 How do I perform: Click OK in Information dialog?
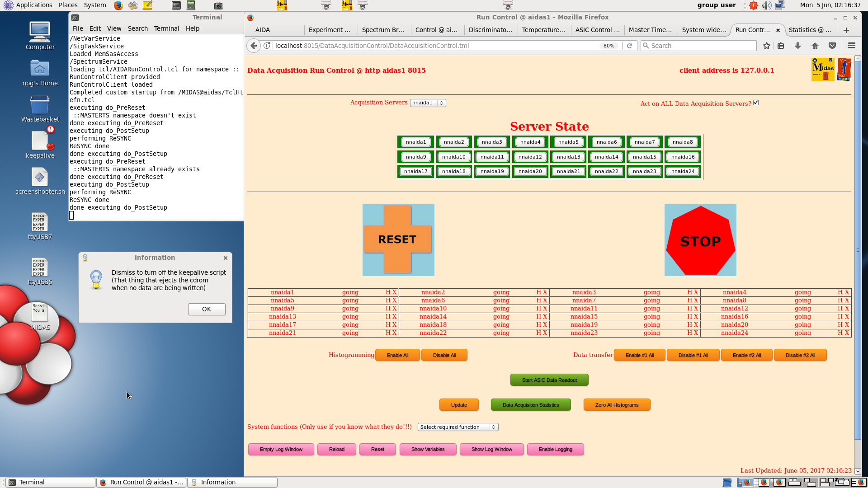point(207,309)
